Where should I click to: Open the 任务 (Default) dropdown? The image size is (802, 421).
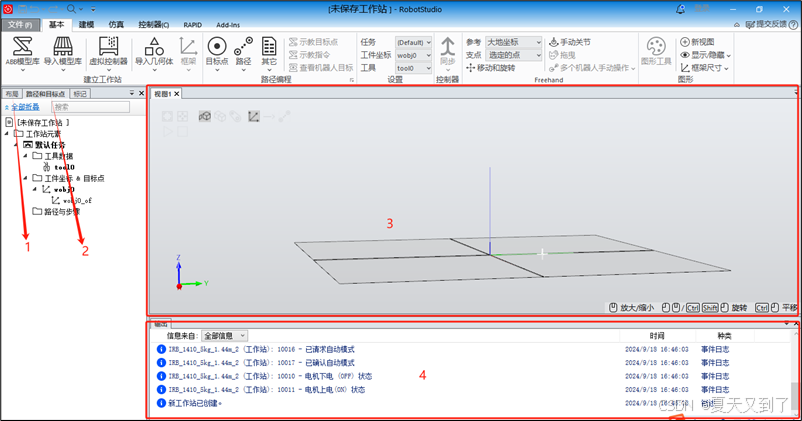413,42
